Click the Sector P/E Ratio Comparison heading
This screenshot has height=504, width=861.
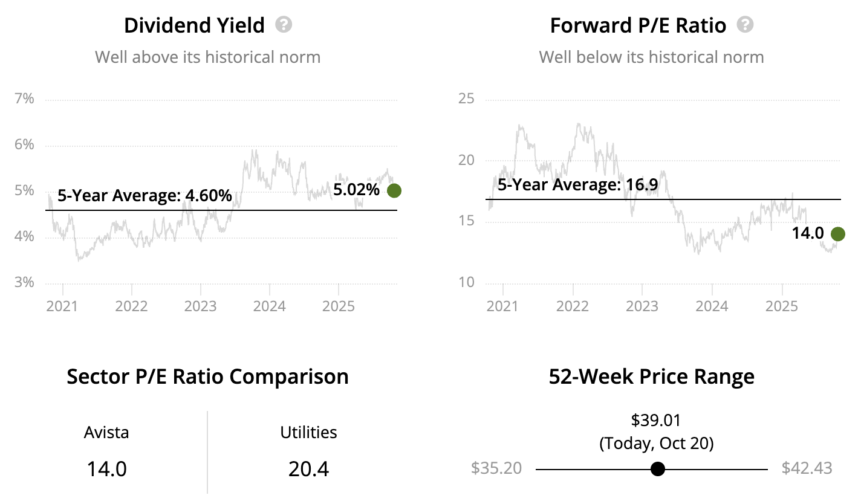coord(207,376)
